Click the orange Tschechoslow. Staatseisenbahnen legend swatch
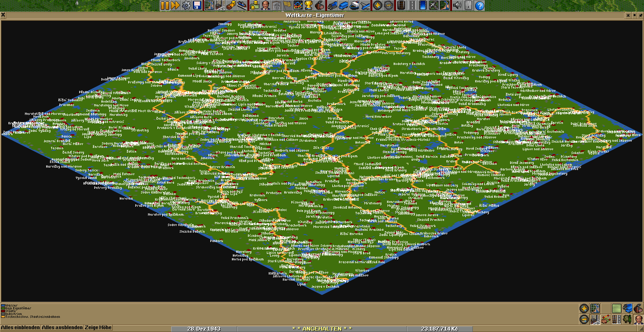 [x=2, y=317]
